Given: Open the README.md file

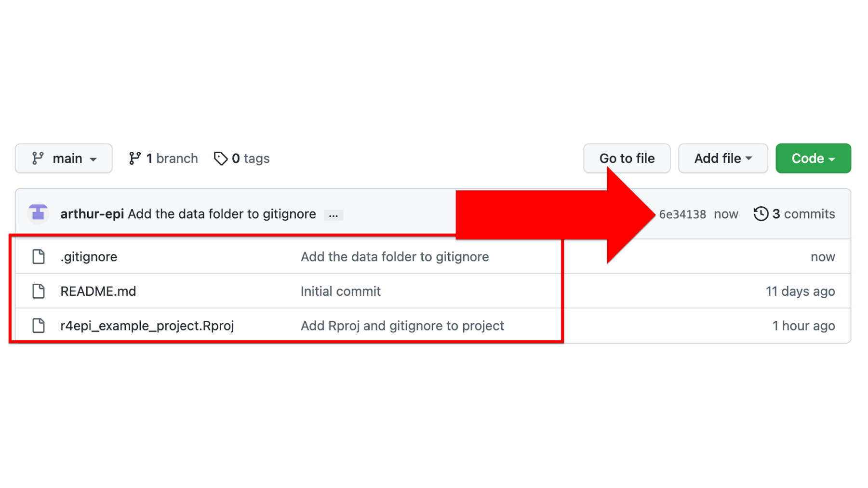Looking at the screenshot, I should point(98,291).
